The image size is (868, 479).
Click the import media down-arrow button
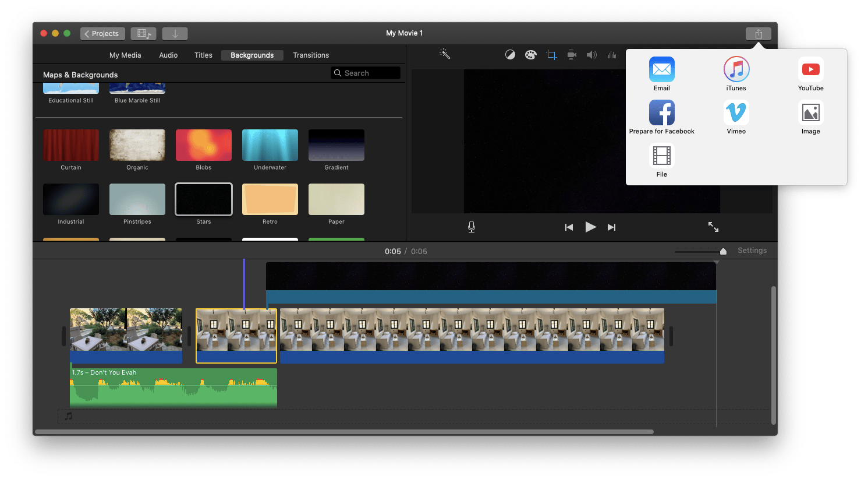175,34
